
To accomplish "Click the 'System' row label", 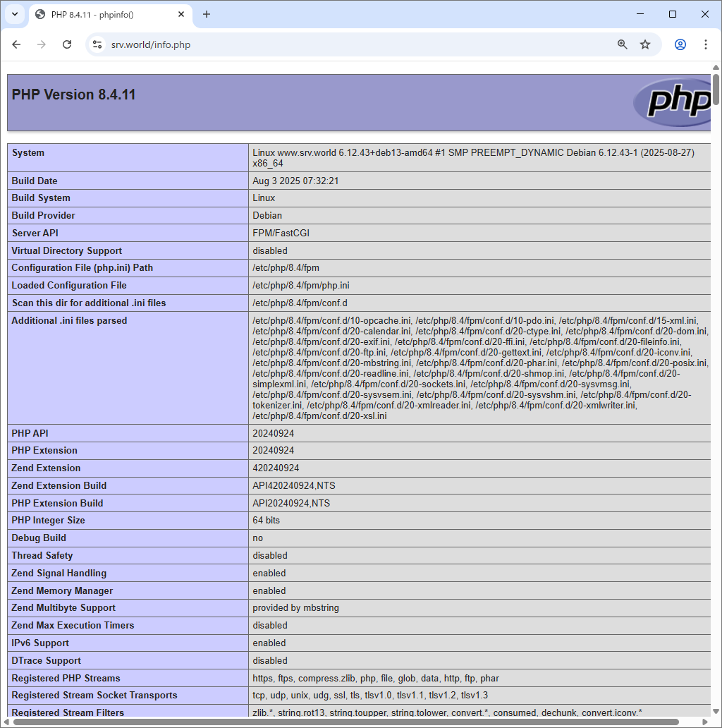I will pos(27,153).
